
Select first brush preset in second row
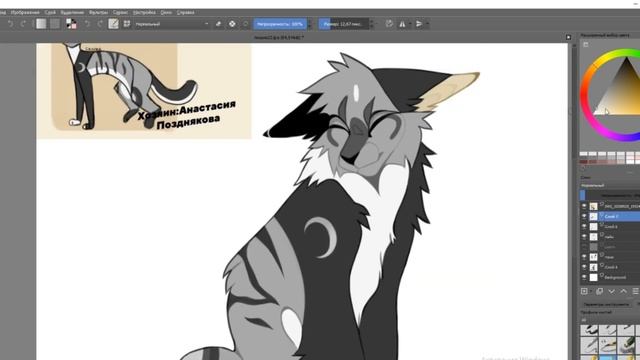coord(589,346)
